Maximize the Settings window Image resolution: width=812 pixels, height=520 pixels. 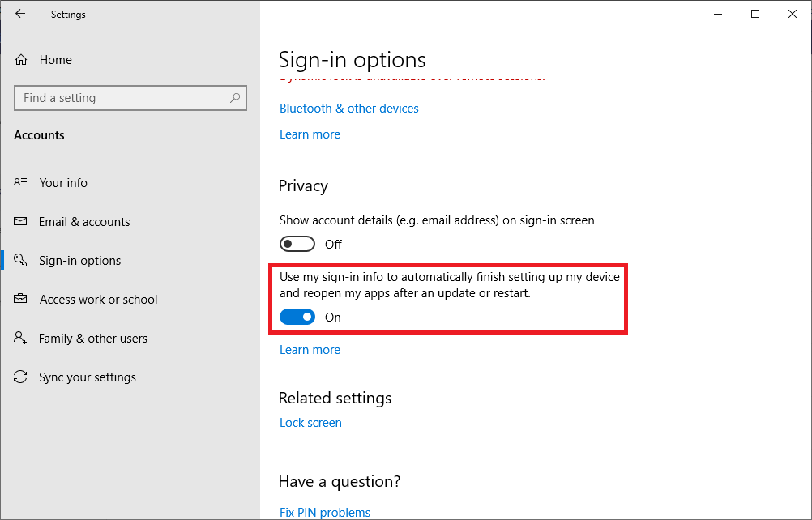pyautogui.click(x=755, y=14)
